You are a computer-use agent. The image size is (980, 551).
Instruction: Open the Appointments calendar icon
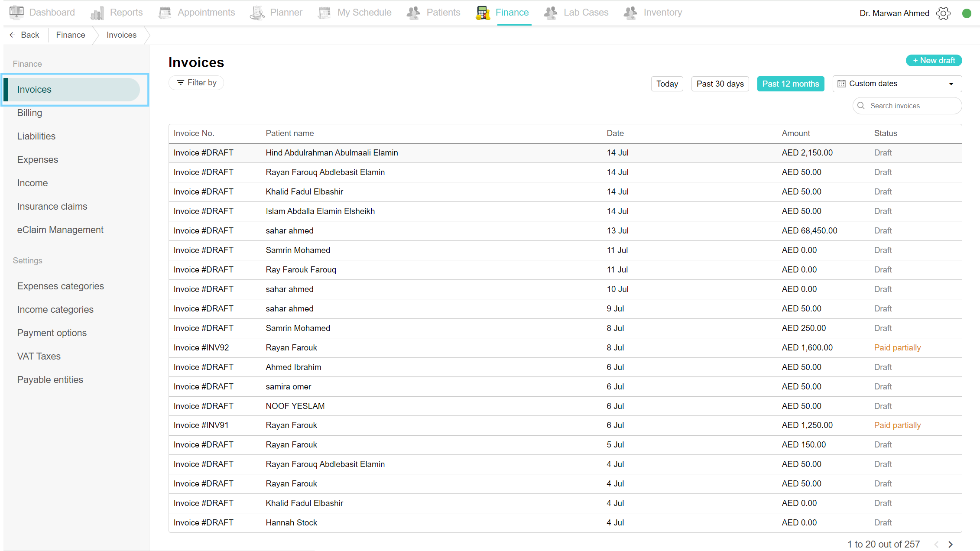pos(165,13)
